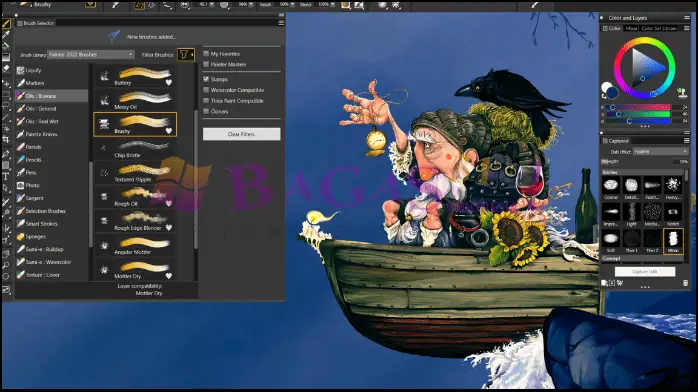Select the Dropper tool in the toolbox
Screen dimensions: 698x392
[6, 35]
